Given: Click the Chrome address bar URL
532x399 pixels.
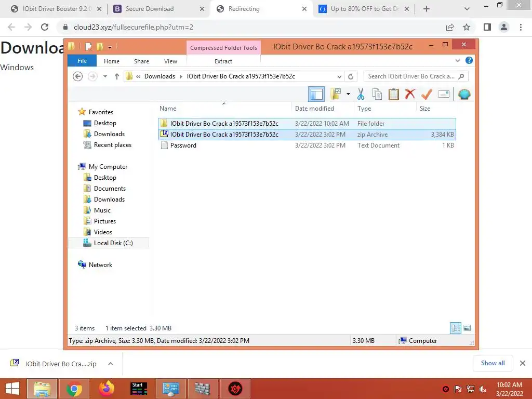Looking at the screenshot, I should (134, 27).
